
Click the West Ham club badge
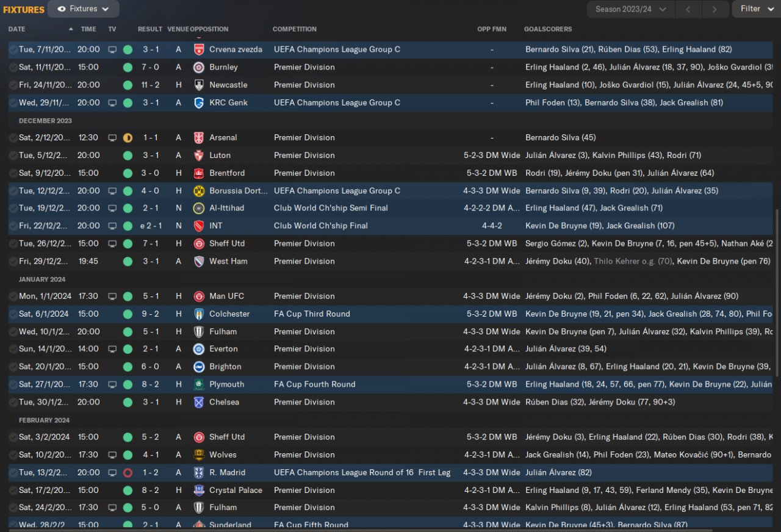[198, 261]
